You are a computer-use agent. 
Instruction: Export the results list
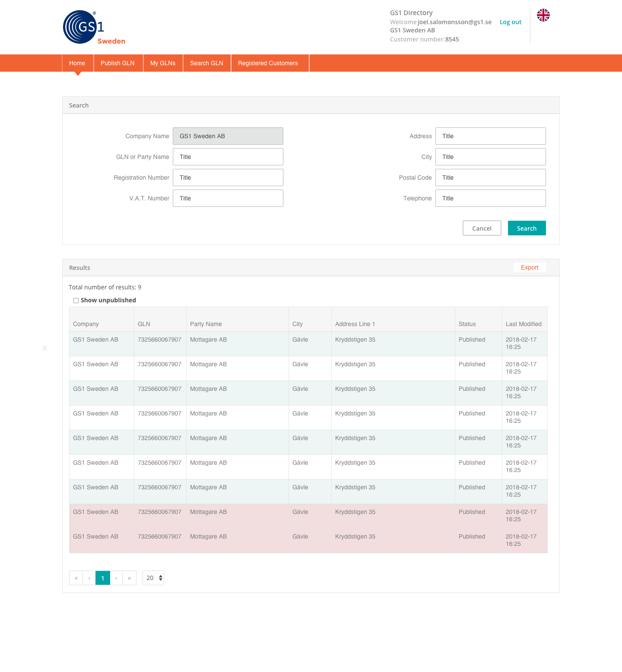(530, 267)
